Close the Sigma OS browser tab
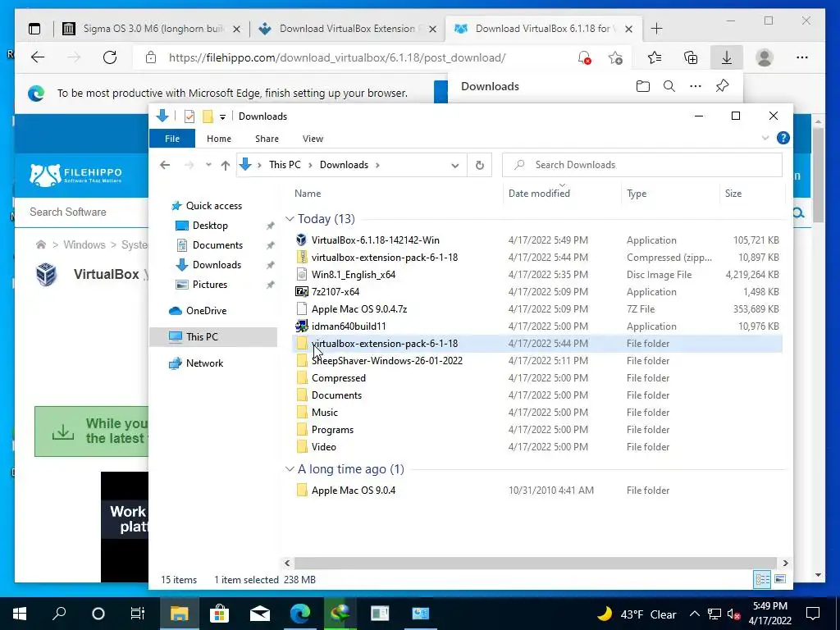 pos(237,29)
